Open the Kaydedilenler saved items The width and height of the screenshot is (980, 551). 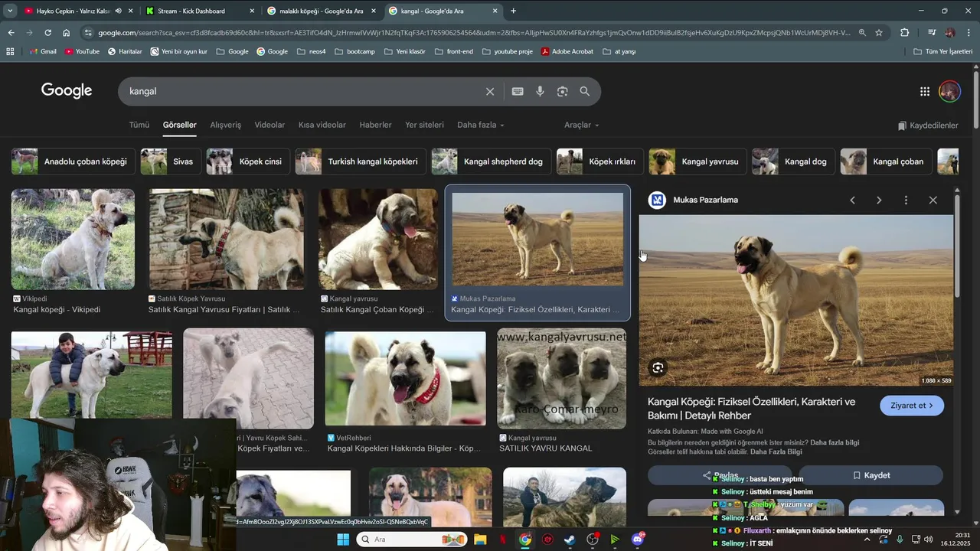(928, 126)
